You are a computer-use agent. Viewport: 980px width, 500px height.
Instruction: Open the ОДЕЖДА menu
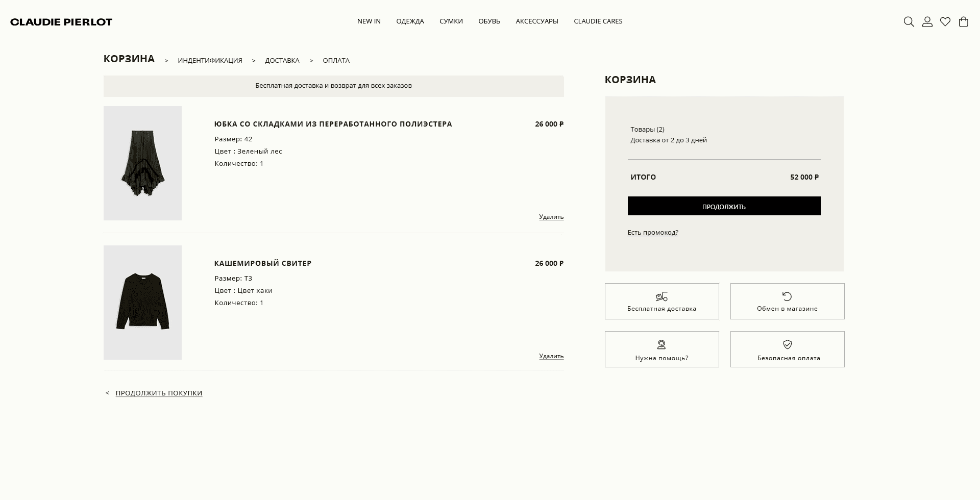tap(410, 21)
